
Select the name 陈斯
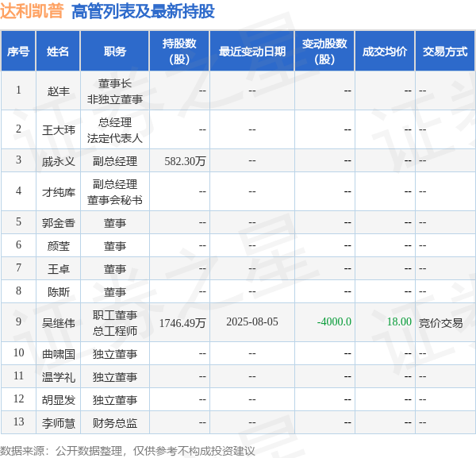pyautogui.click(x=58, y=292)
